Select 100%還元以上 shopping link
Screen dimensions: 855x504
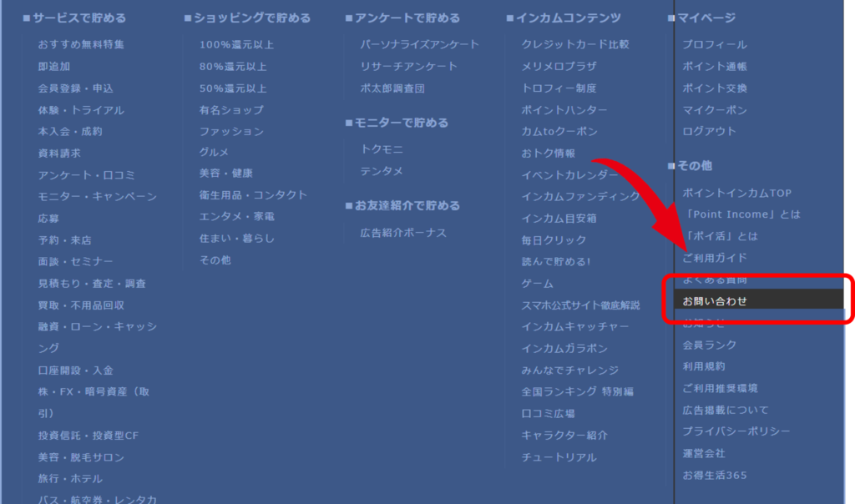pos(236,44)
